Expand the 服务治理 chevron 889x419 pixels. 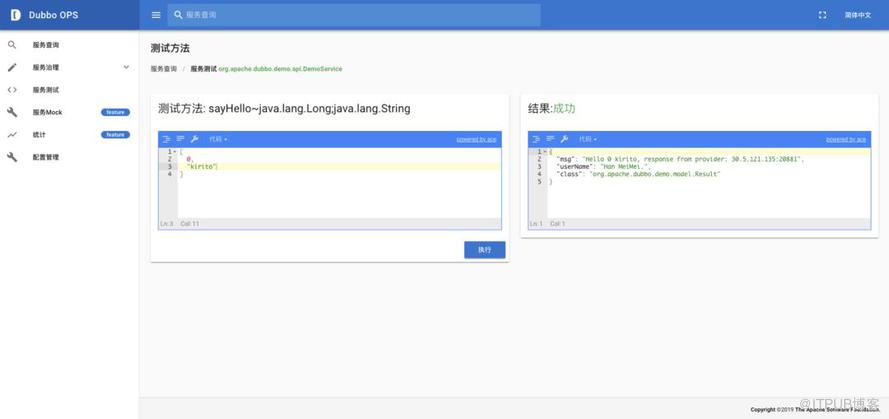[x=126, y=67]
